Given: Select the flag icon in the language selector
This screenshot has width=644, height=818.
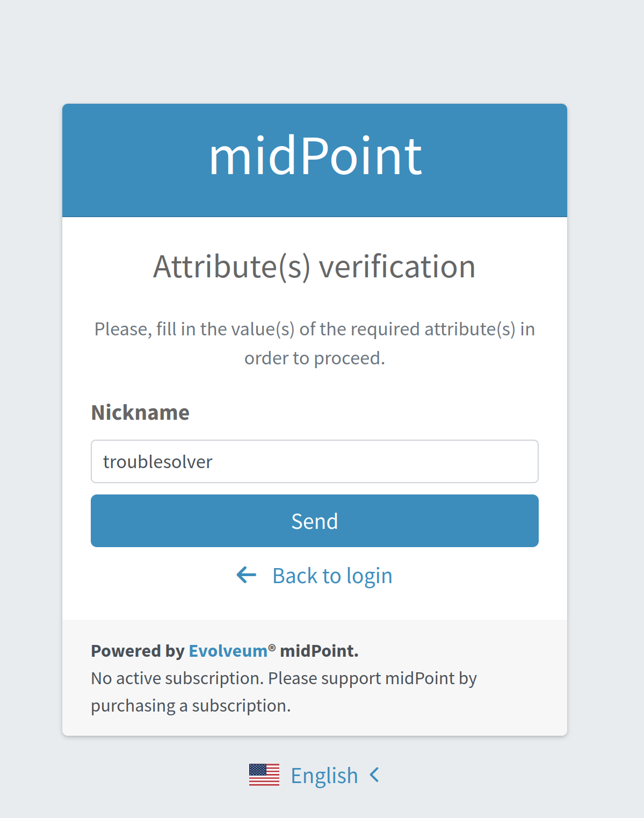Looking at the screenshot, I should click(264, 774).
